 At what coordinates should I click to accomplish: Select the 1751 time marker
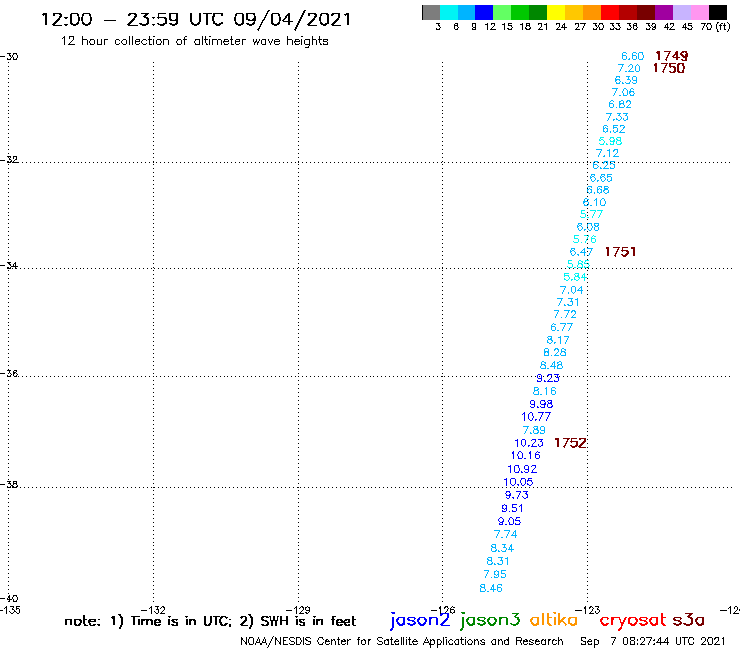[620, 252]
